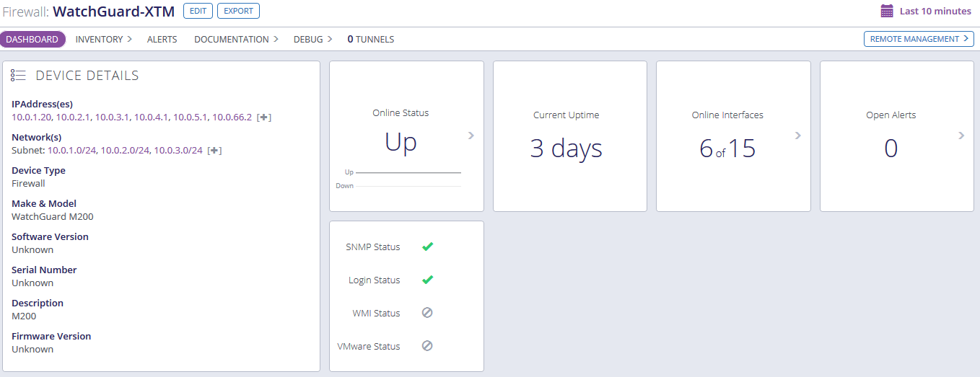Screen dimensions: 980x377
Task: Click the WatchGuard-XTM device title
Action: 114,11
